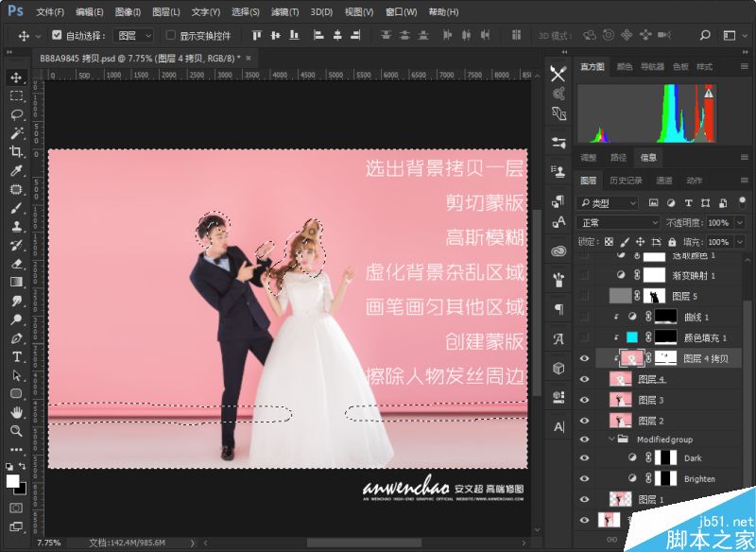Image resolution: width=756 pixels, height=552 pixels.
Task: Click the 图层 4 拷贝 layer thumbnail
Action: [633, 357]
